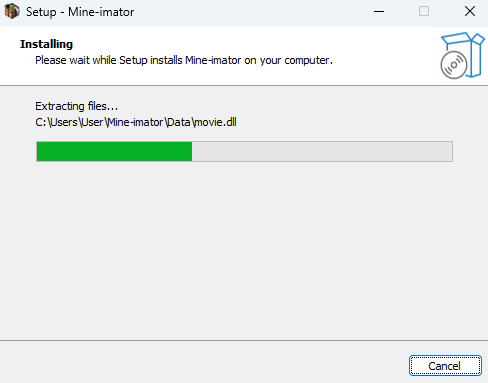
Task: Click the "Setup - Mine-imator" window title
Action: [80, 12]
